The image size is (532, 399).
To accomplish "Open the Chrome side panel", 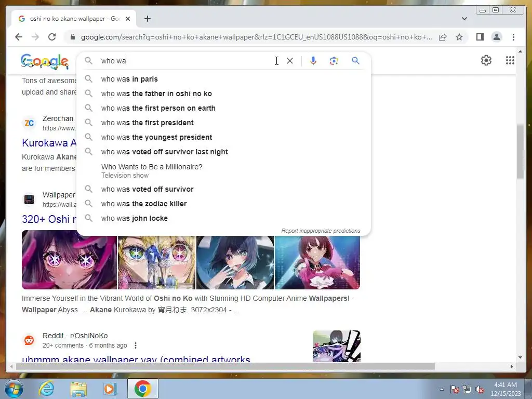I will [x=480, y=37].
